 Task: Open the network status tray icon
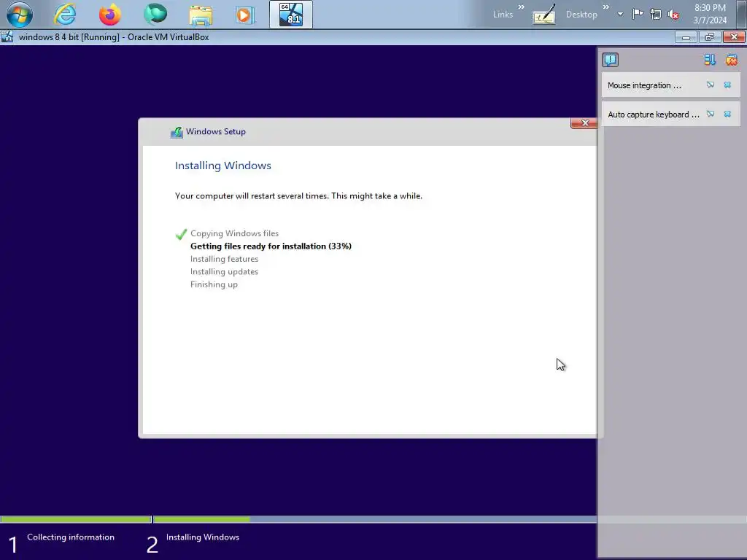[656, 15]
